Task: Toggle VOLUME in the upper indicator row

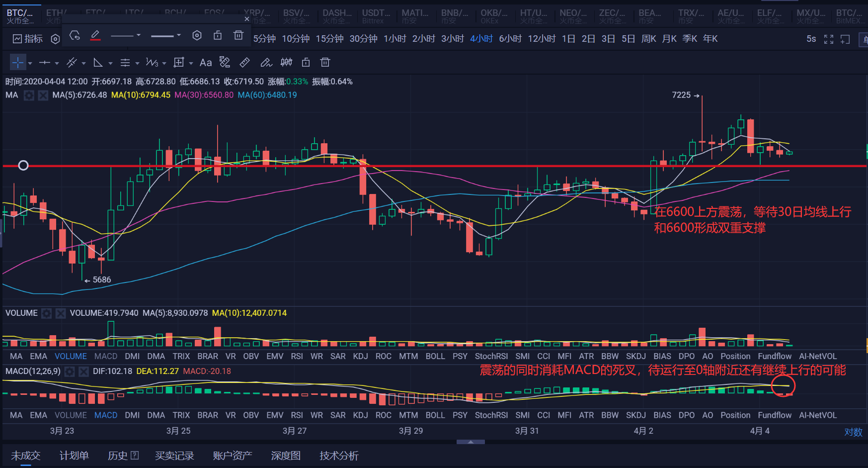Action: click(x=71, y=356)
